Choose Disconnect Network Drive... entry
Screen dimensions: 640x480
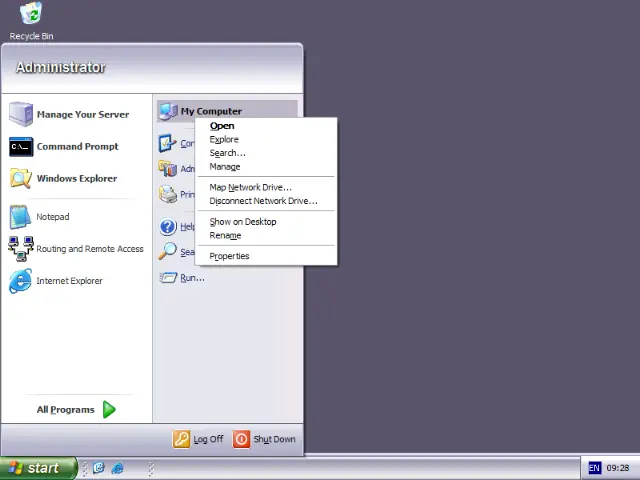(x=266, y=201)
